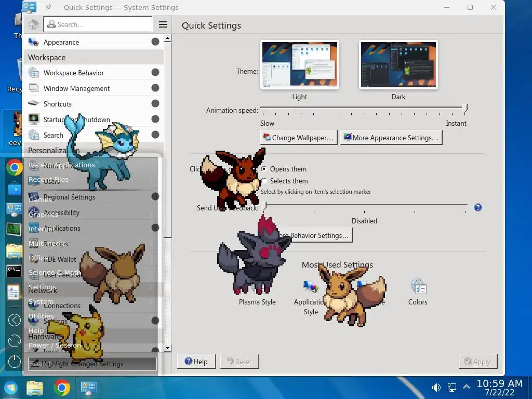This screenshot has height=399, width=532.
Task: Click the taskbar Start button
Action: tap(11, 388)
